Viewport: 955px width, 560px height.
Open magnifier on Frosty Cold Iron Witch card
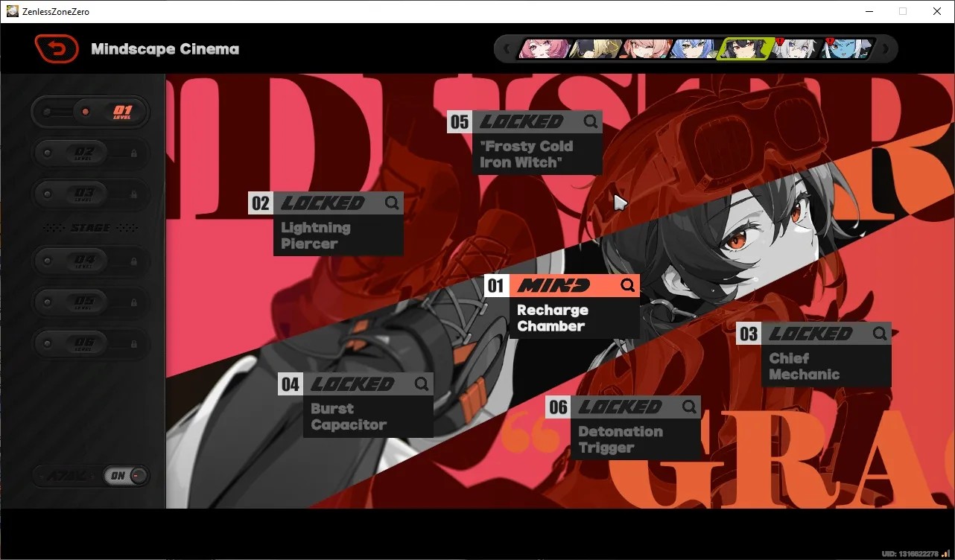[x=590, y=121]
